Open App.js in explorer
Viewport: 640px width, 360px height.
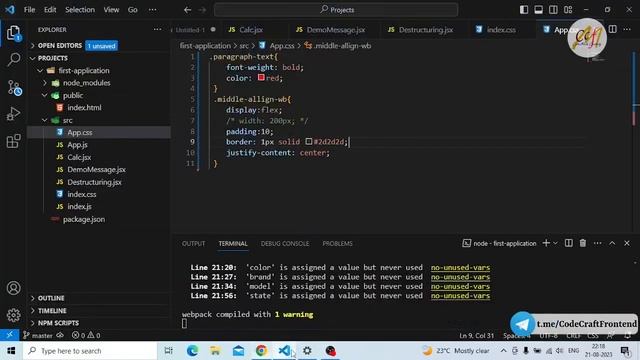77,145
